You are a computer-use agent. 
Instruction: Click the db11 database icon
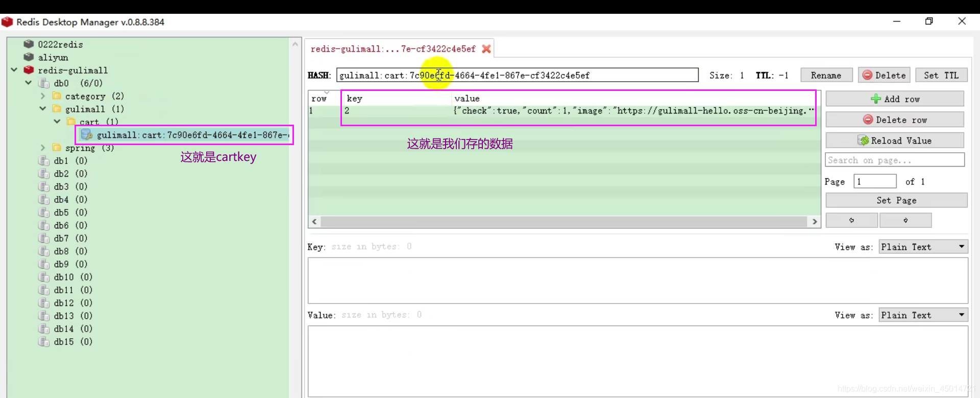coord(44,290)
